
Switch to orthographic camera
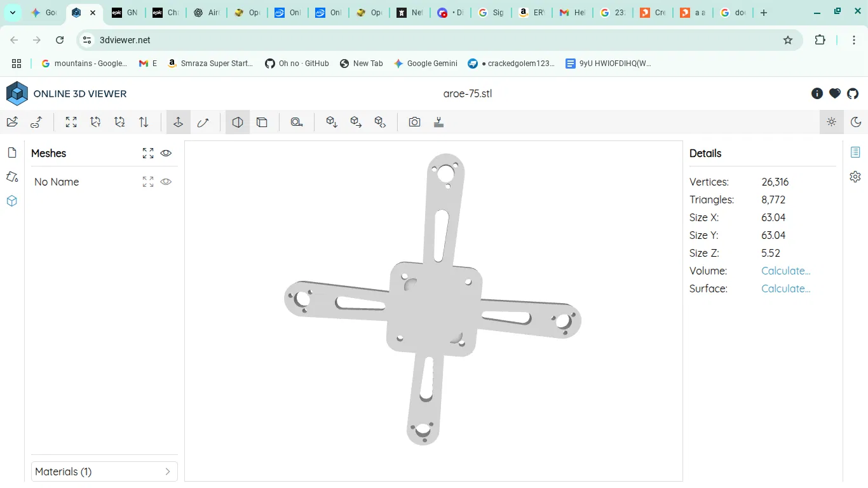point(262,122)
